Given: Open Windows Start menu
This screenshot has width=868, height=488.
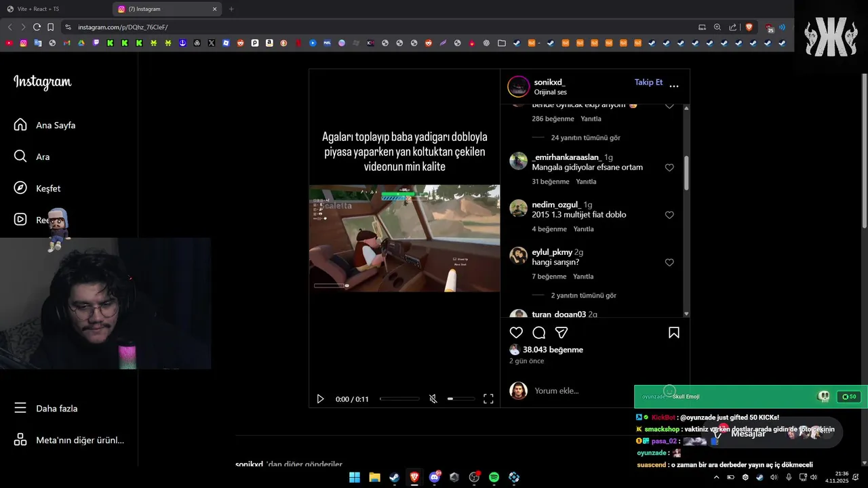Looking at the screenshot, I should [355, 477].
